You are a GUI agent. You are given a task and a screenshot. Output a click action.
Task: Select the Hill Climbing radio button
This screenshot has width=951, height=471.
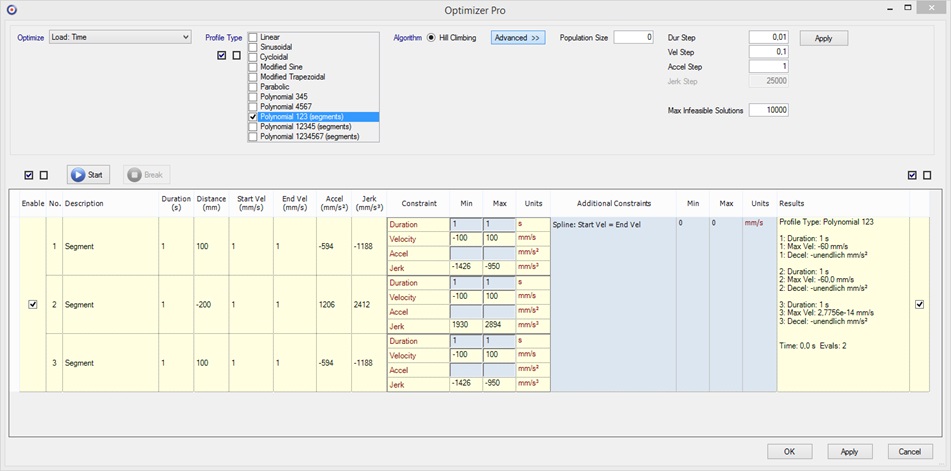coord(431,38)
